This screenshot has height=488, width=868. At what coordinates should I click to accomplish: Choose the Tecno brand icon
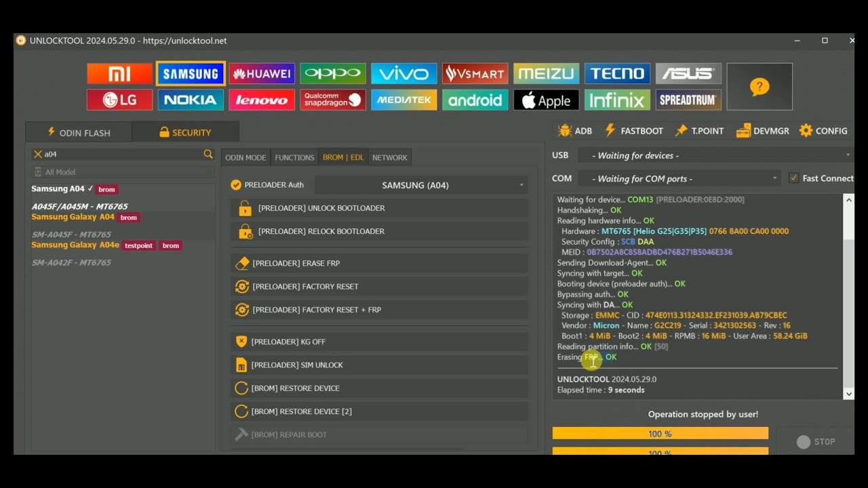pos(617,74)
